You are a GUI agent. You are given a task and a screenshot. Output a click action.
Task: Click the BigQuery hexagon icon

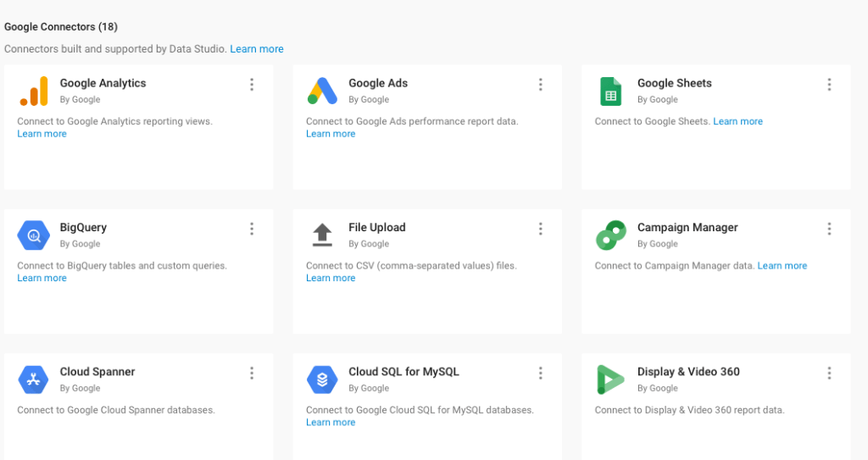pos(34,235)
